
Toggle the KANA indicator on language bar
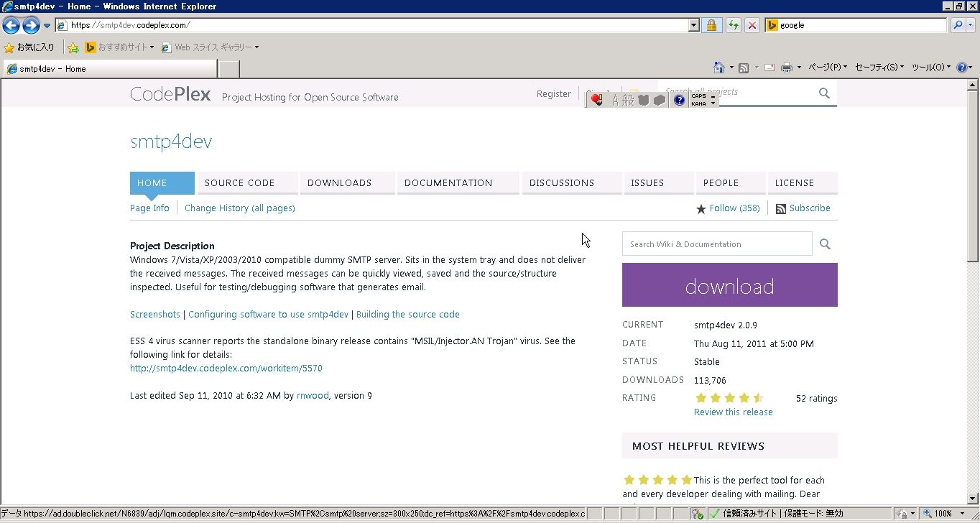(698, 103)
